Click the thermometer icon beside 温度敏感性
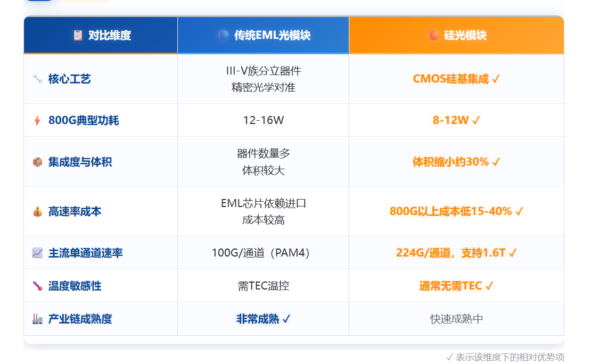591x364 pixels. pyautogui.click(x=37, y=286)
